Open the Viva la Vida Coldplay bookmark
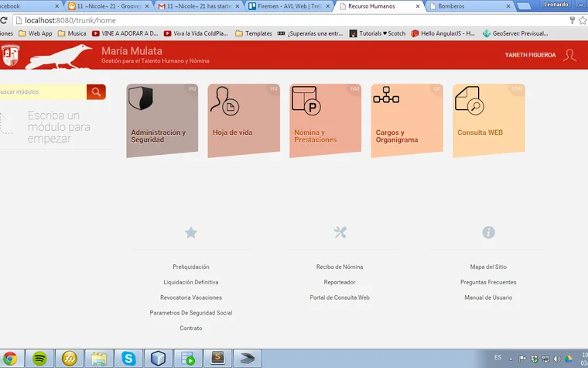This screenshot has width=588, height=368. [x=196, y=33]
